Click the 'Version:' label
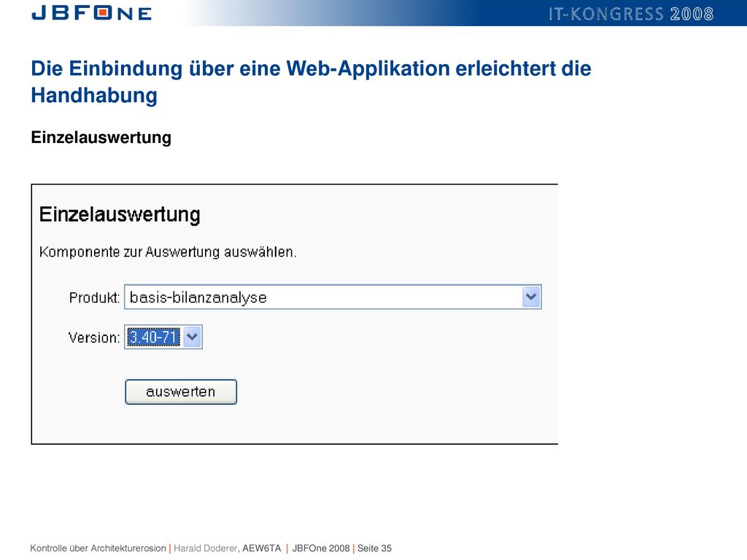Viewport: 747px width, 560px height. (94, 338)
